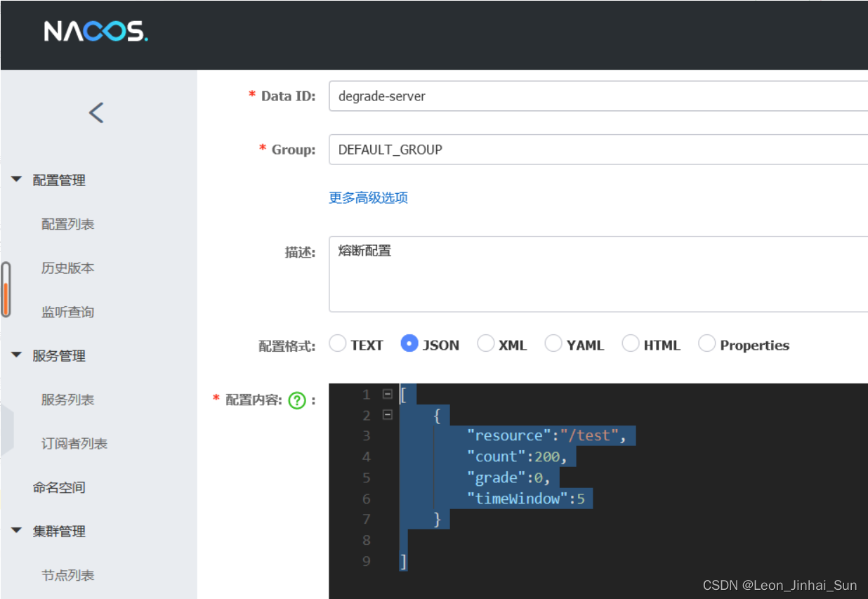Open 监听查询 page
The image size is (868, 599).
[x=67, y=312]
